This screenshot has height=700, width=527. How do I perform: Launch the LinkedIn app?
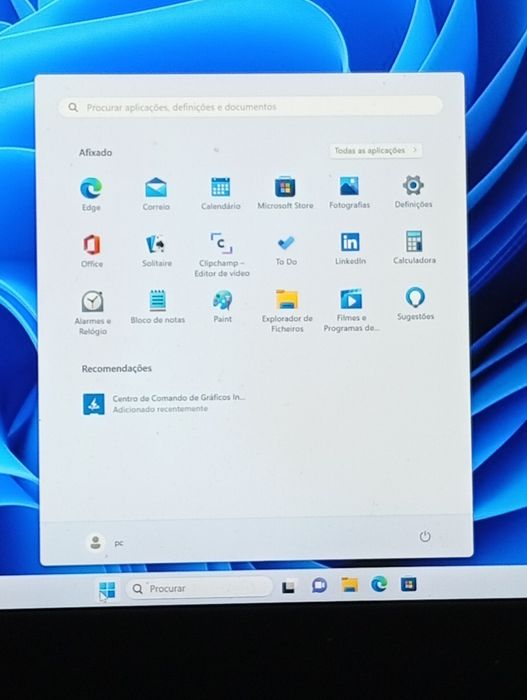(x=350, y=249)
